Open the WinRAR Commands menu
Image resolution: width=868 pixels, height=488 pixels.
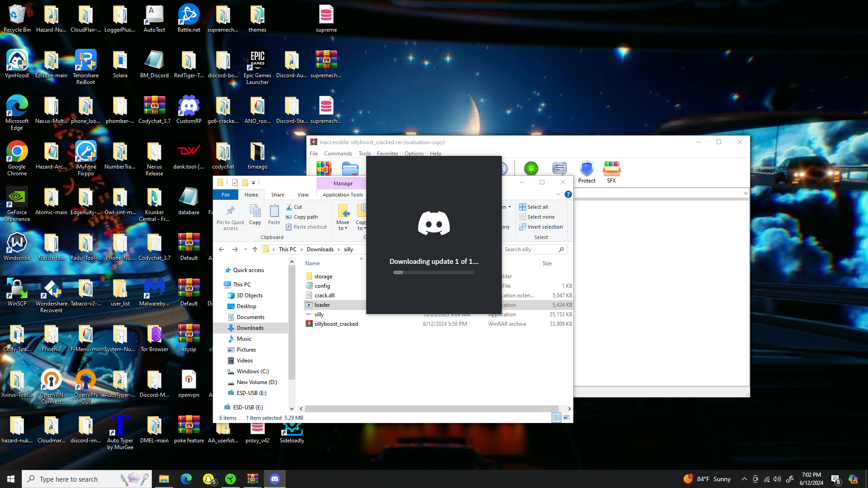click(x=338, y=154)
